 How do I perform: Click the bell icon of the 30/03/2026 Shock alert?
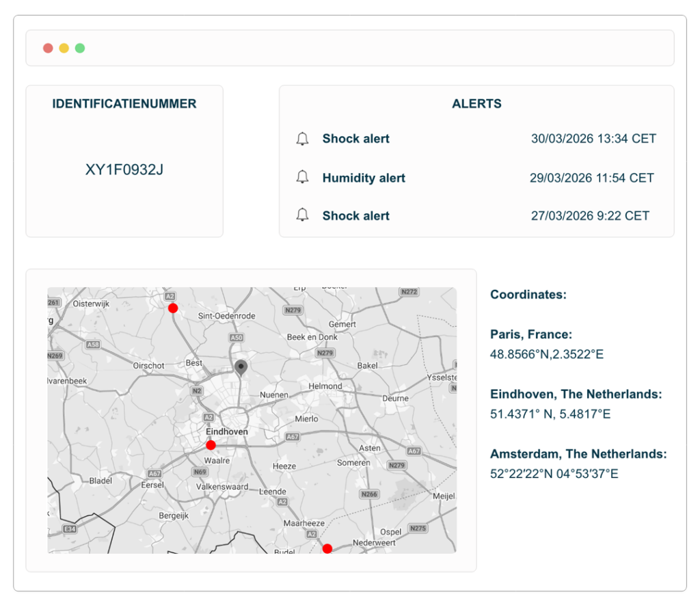point(302,139)
